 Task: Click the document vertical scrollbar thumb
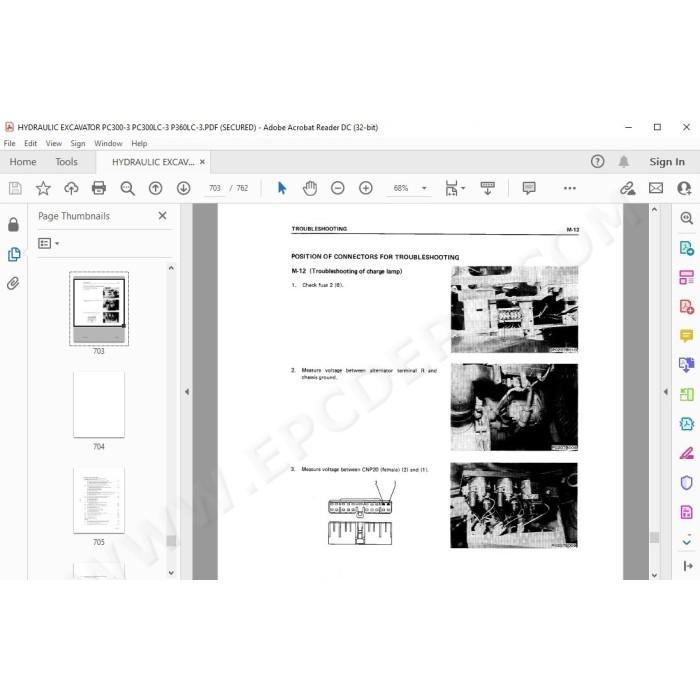pyautogui.click(x=654, y=537)
